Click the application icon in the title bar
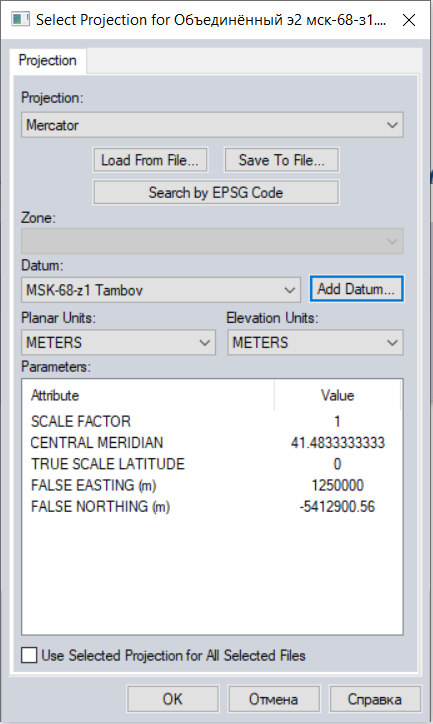Image resolution: width=433 pixels, height=724 pixels. (20, 20)
